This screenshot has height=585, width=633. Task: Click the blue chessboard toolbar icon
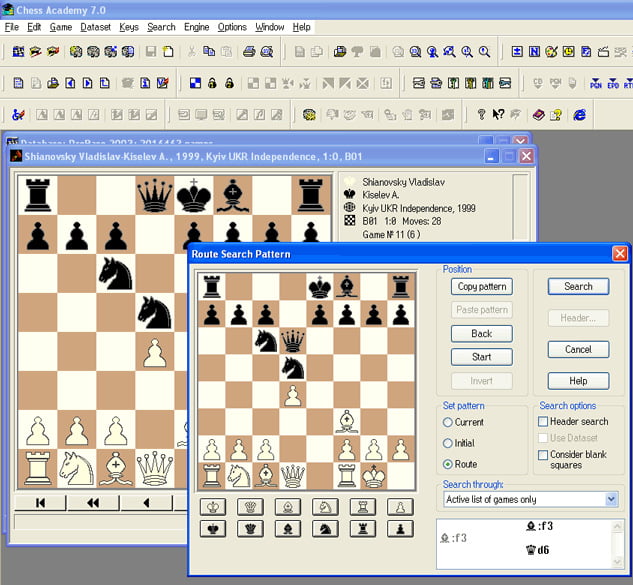pos(195,83)
